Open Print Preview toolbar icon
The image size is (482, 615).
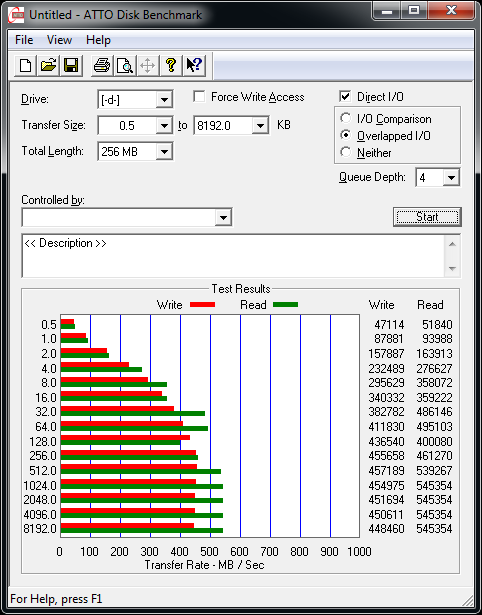(x=125, y=66)
